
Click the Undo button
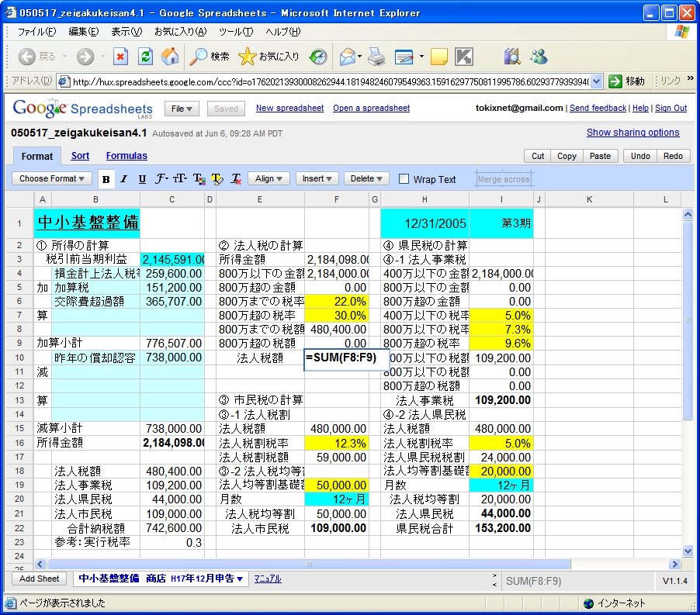[x=640, y=156]
